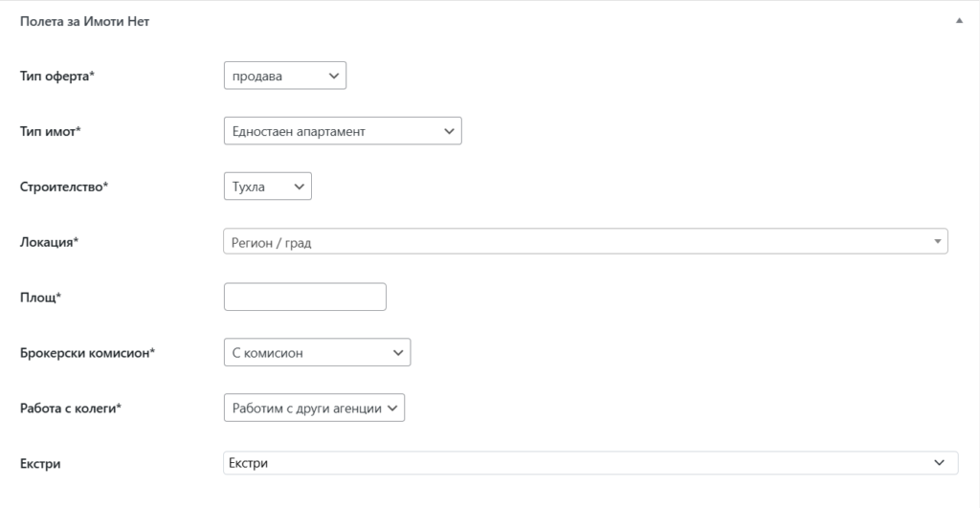Open the 'продава' offer type dropdown

click(284, 76)
